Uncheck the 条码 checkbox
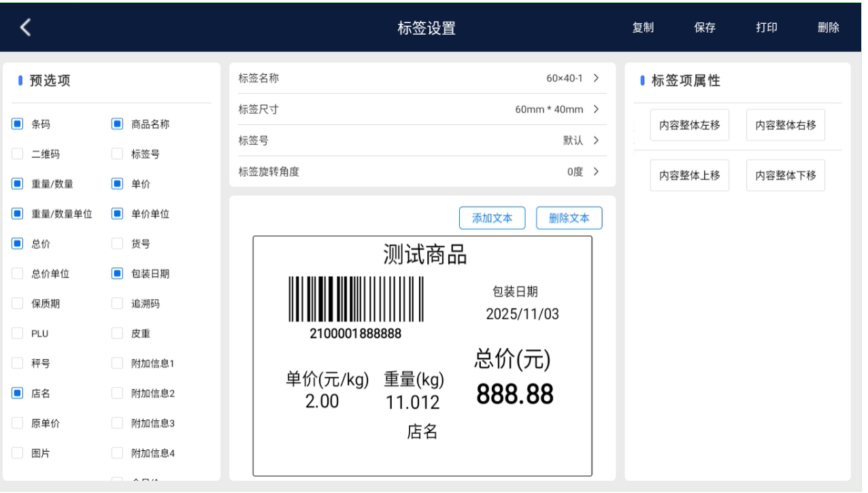Screen dimensions: 868x493 pos(18,124)
